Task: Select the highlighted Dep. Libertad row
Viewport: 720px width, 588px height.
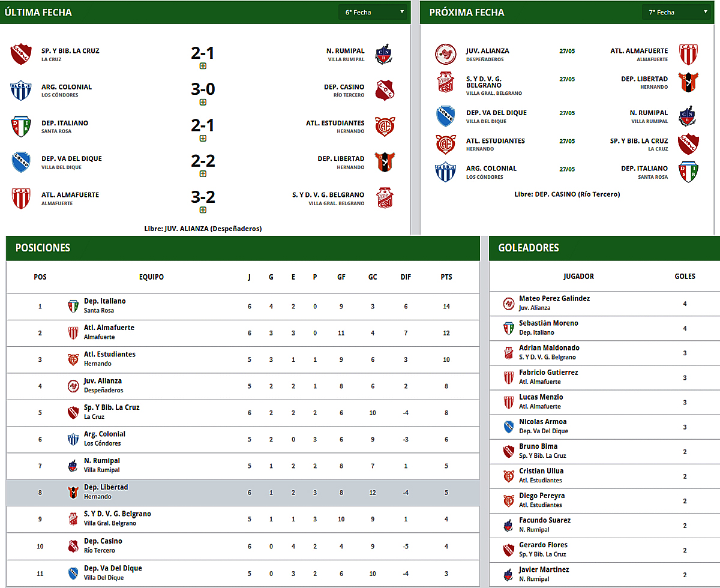Action: pyautogui.click(x=243, y=492)
